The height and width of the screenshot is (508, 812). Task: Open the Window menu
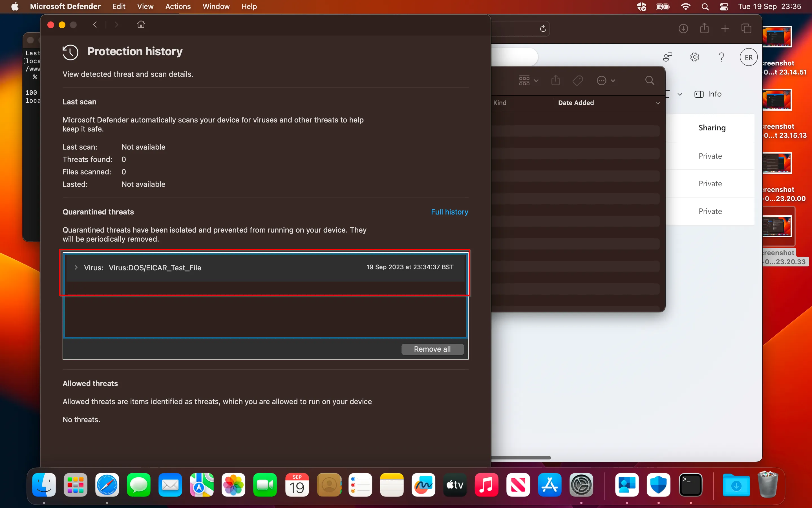216,6
